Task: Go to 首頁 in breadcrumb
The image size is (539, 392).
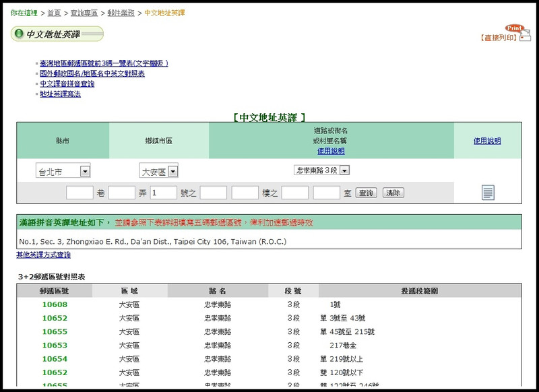Action: coord(54,13)
